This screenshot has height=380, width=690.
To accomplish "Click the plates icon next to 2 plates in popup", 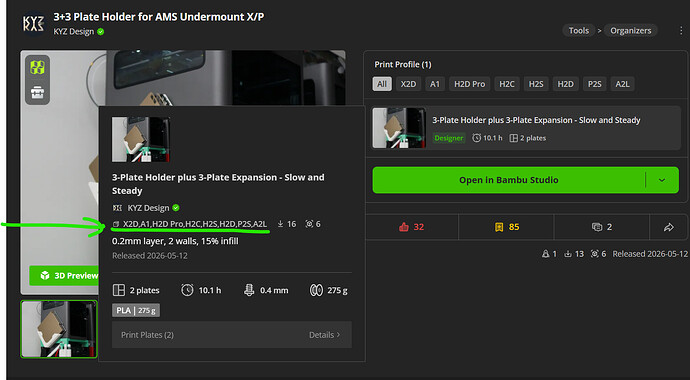I will click(119, 290).
